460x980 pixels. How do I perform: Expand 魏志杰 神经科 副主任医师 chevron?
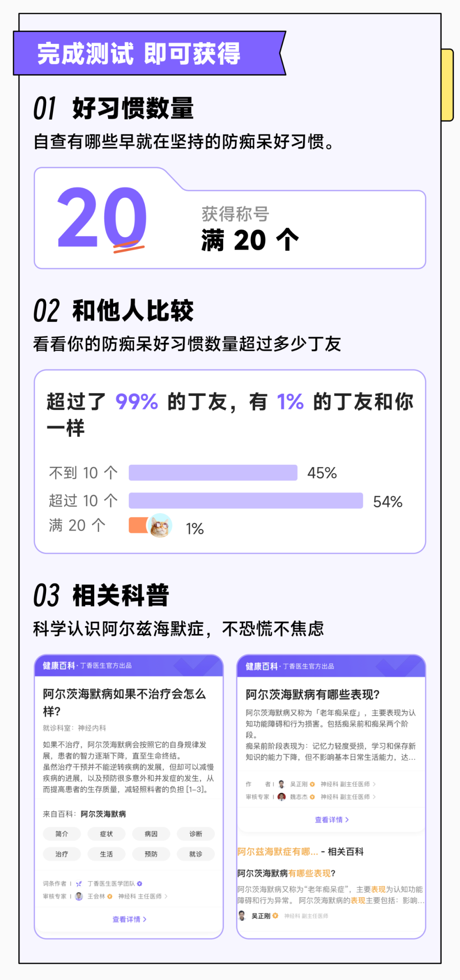(x=374, y=797)
